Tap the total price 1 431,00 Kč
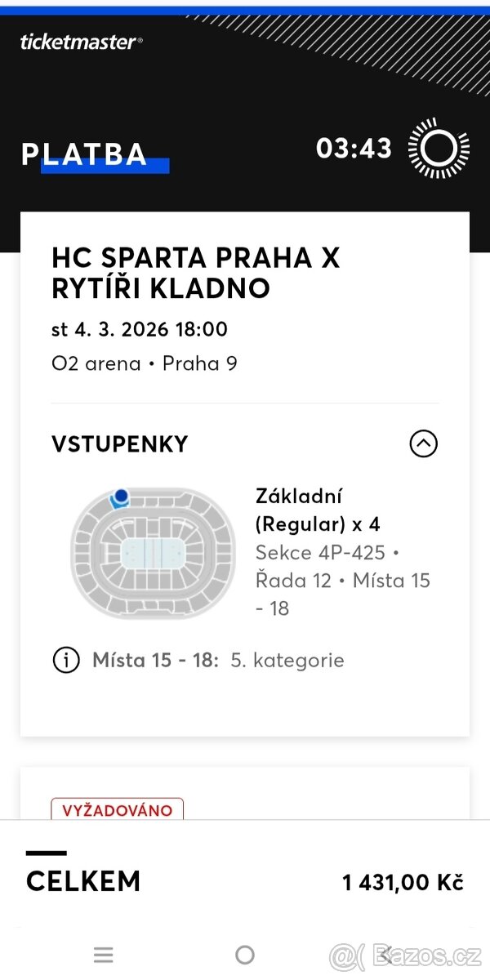 pos(403,882)
